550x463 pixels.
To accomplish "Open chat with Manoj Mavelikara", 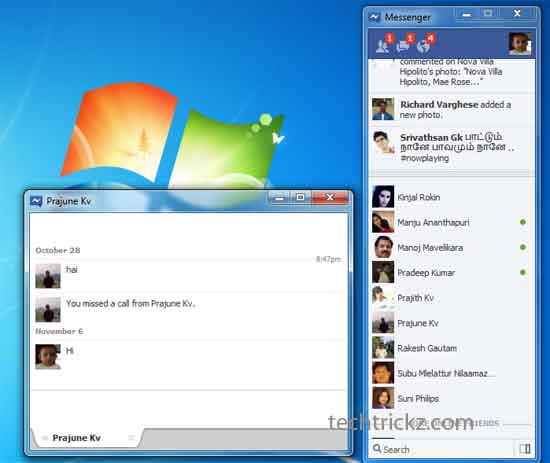I will tap(451, 247).
